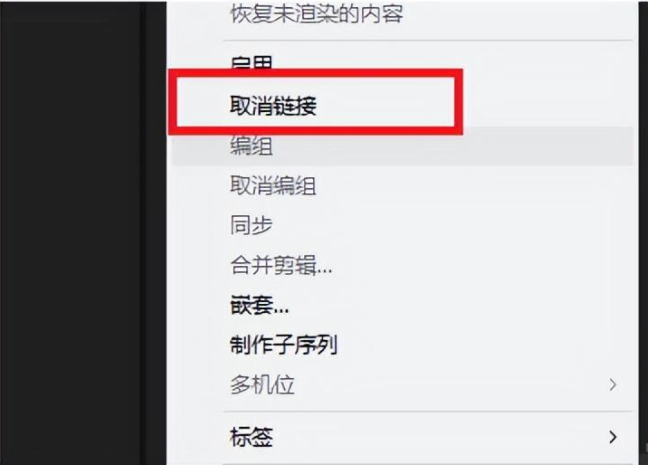Select the 同步 menu item
Screen dimensions: 648x466
coord(251,225)
